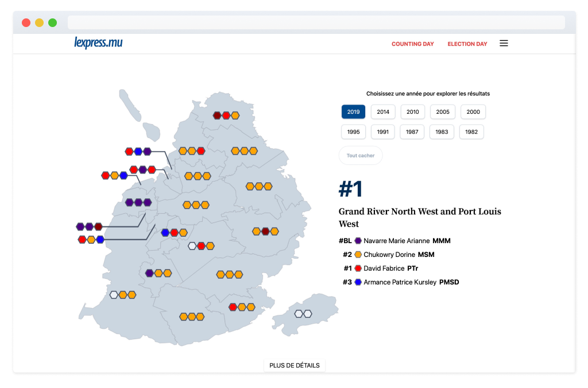Click the Grand River North West constituency title
Image resolution: width=588 pixels, height=388 pixels.
tap(420, 217)
